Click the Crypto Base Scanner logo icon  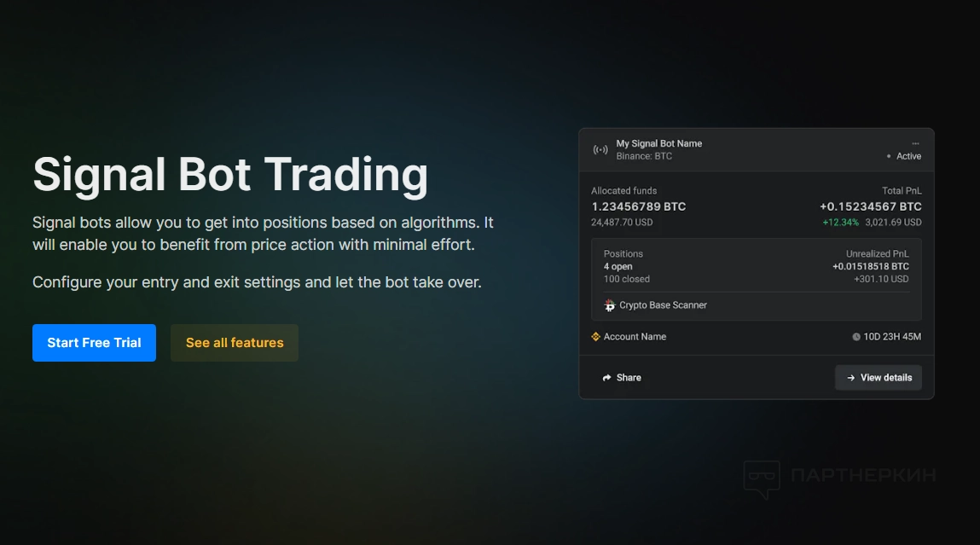609,305
